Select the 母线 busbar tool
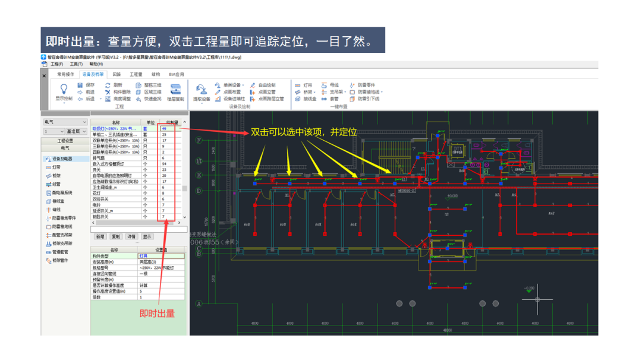The width and height of the screenshot is (642, 364). [330, 85]
